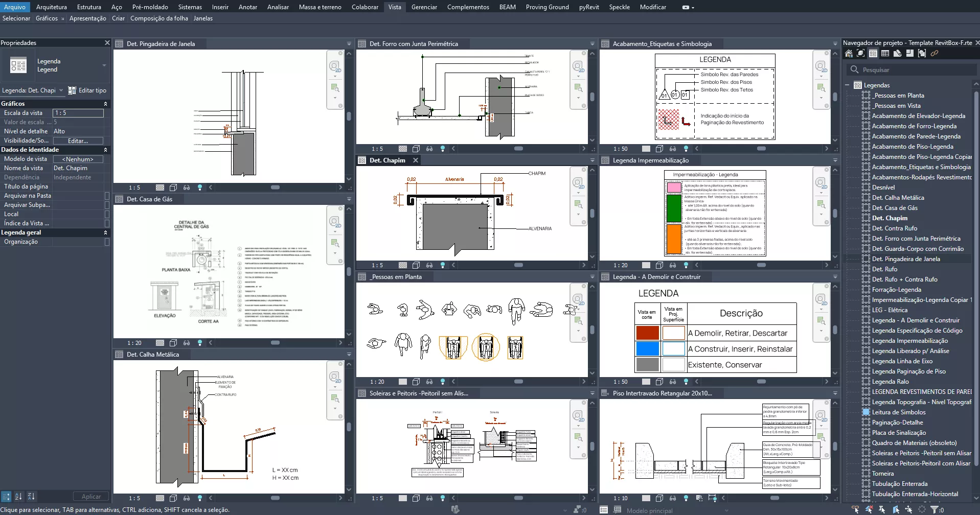
Task: Open the Gerenciar ribbon tab
Action: pos(424,7)
